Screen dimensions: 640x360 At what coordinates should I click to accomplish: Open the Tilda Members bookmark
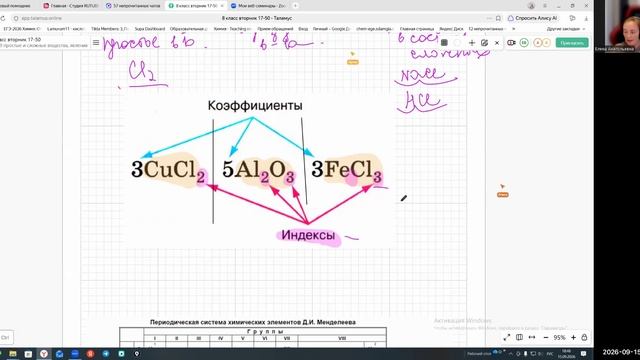point(109,29)
